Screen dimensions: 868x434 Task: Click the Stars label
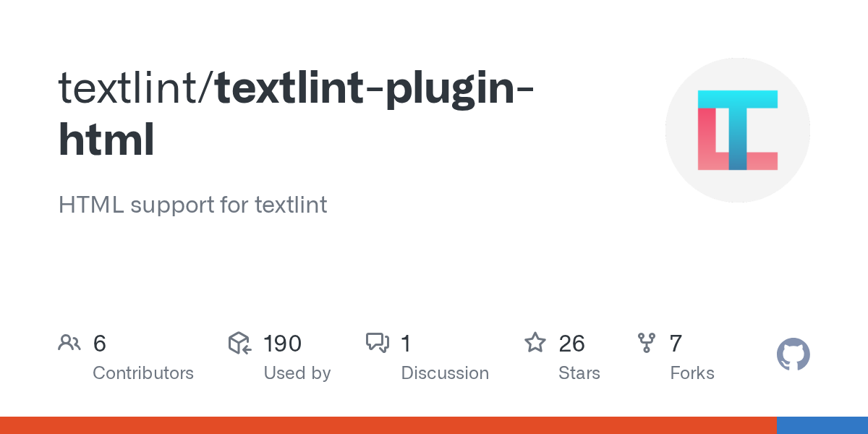coord(579,373)
